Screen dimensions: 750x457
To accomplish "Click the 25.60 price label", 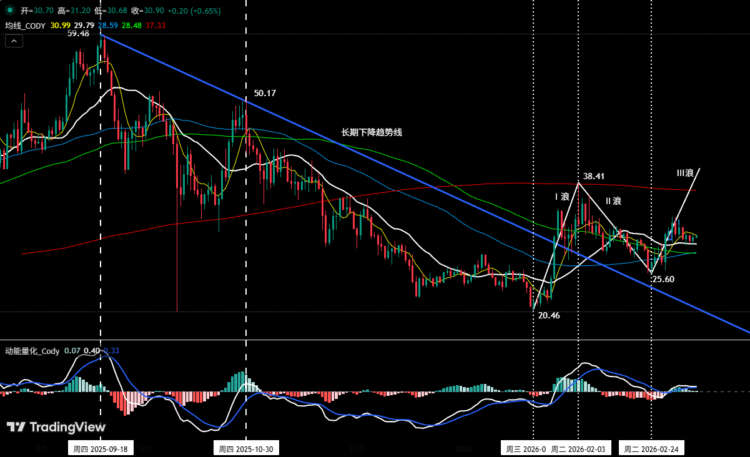I will point(662,279).
